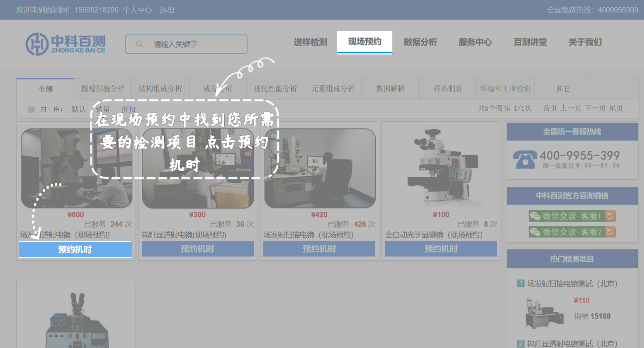Click WeChat icon for 客服1

pos(535,216)
